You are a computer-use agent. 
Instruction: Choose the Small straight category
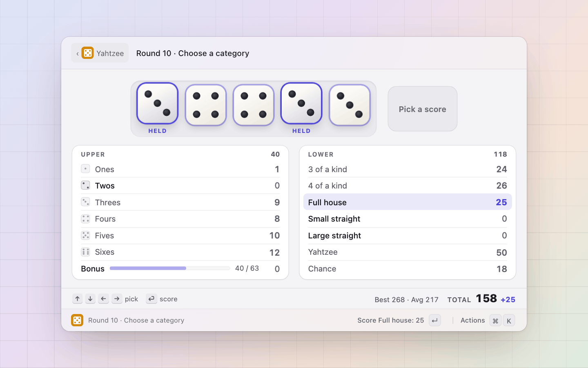tap(408, 219)
